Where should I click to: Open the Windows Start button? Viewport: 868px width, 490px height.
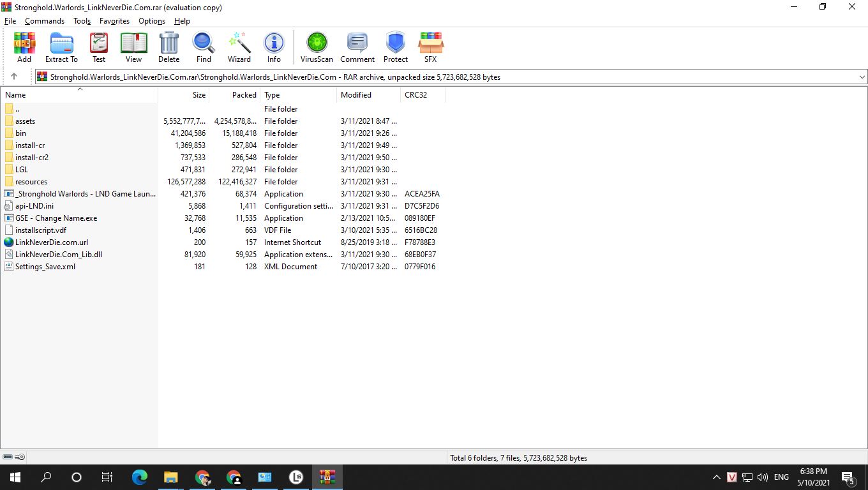(15, 477)
